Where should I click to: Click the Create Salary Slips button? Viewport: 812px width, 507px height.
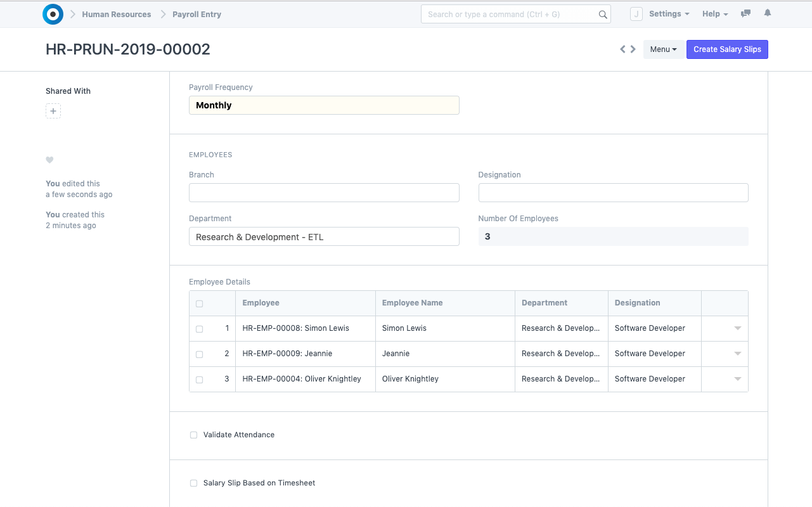click(x=727, y=49)
